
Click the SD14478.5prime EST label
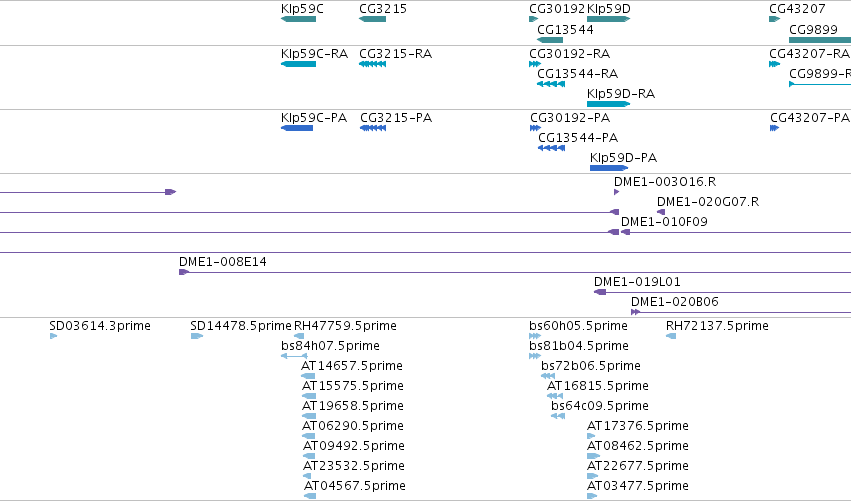point(241,326)
